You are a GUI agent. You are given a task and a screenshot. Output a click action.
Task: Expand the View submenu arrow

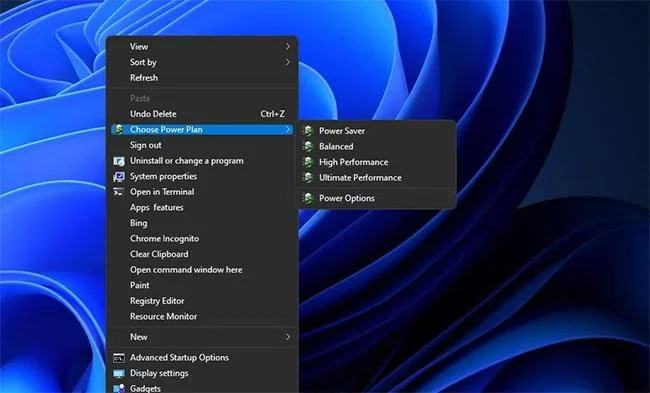[x=288, y=46]
